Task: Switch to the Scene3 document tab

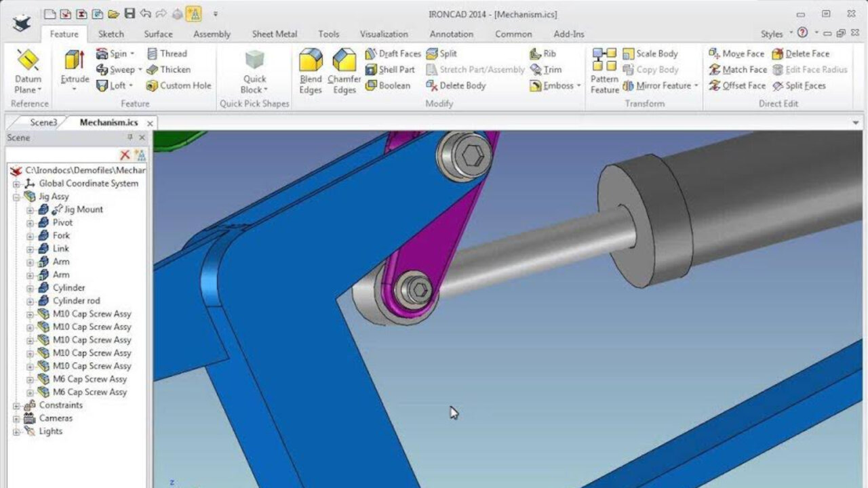Action: [43, 123]
